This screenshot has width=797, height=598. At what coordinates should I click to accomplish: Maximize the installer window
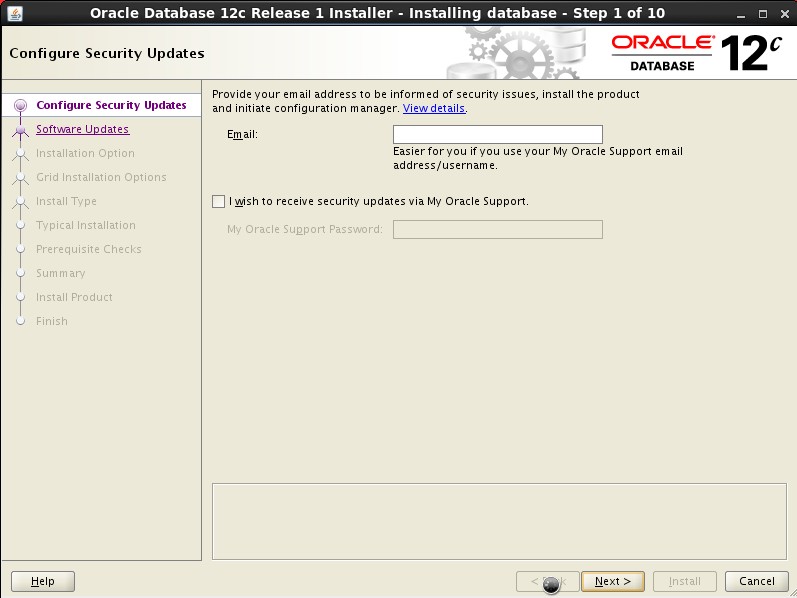click(x=762, y=14)
